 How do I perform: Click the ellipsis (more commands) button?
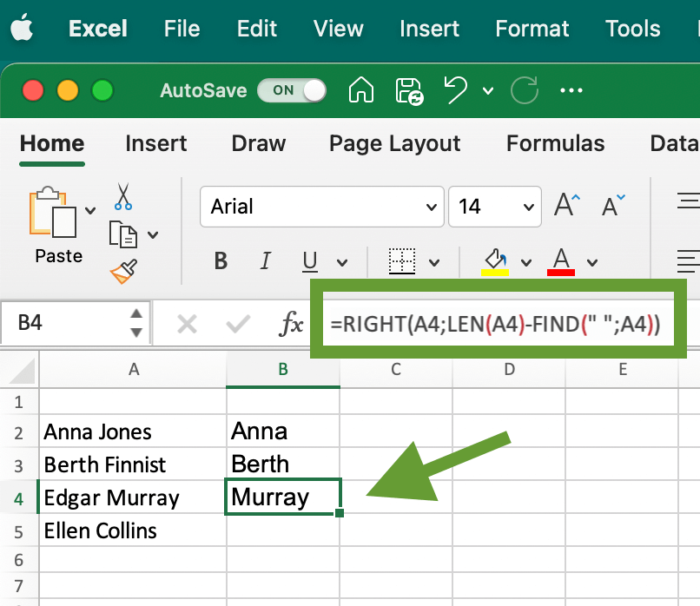tap(571, 90)
